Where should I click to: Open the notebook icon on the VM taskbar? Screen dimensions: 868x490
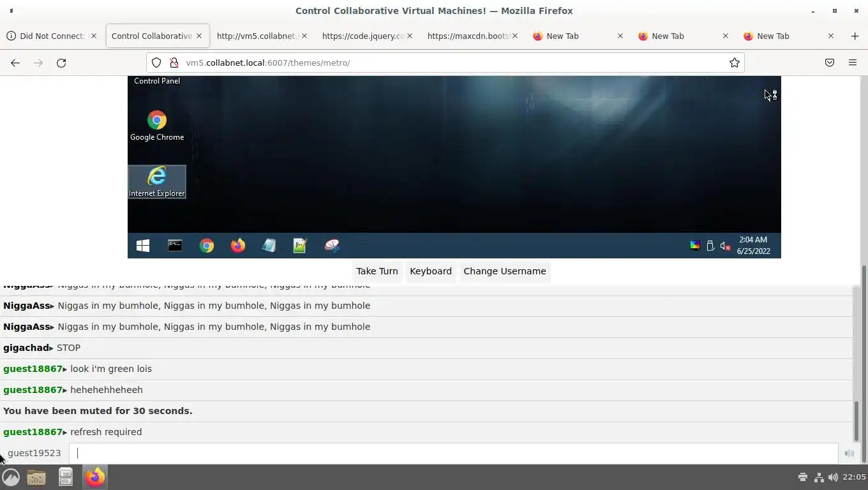(x=269, y=246)
